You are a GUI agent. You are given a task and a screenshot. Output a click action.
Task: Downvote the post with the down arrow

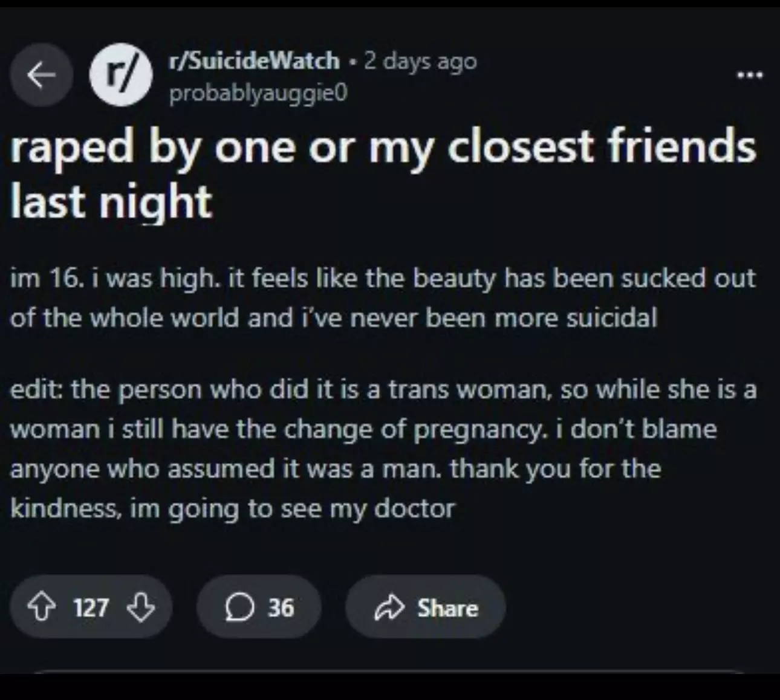[141, 608]
